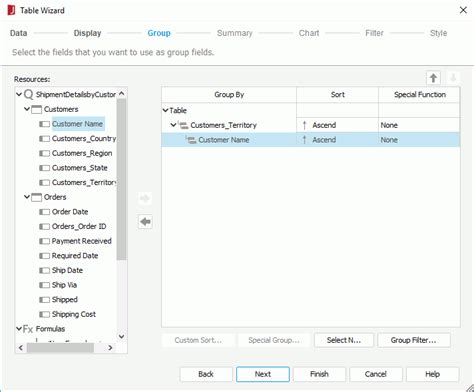Cancel the Table Wizard
The image size is (474, 392).
click(x=376, y=374)
